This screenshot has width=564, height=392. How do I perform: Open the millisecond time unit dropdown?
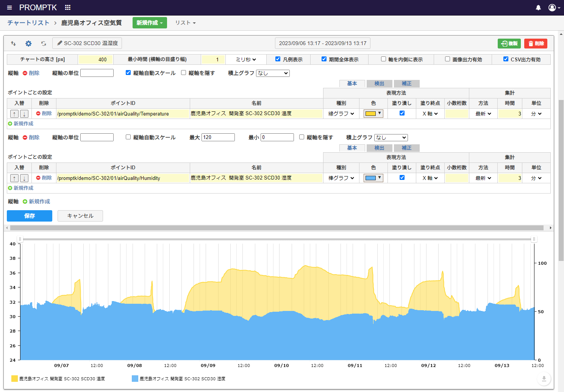pyautogui.click(x=246, y=59)
